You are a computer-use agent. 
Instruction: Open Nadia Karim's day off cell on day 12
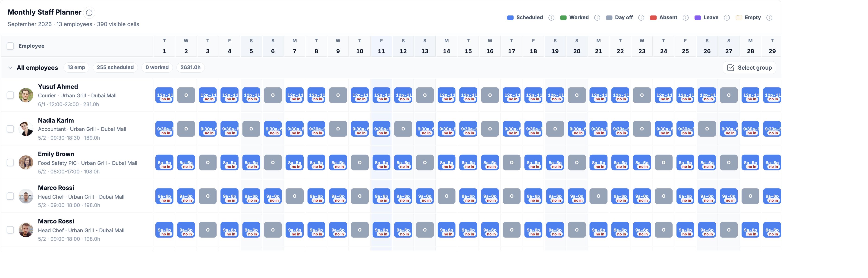point(403,129)
